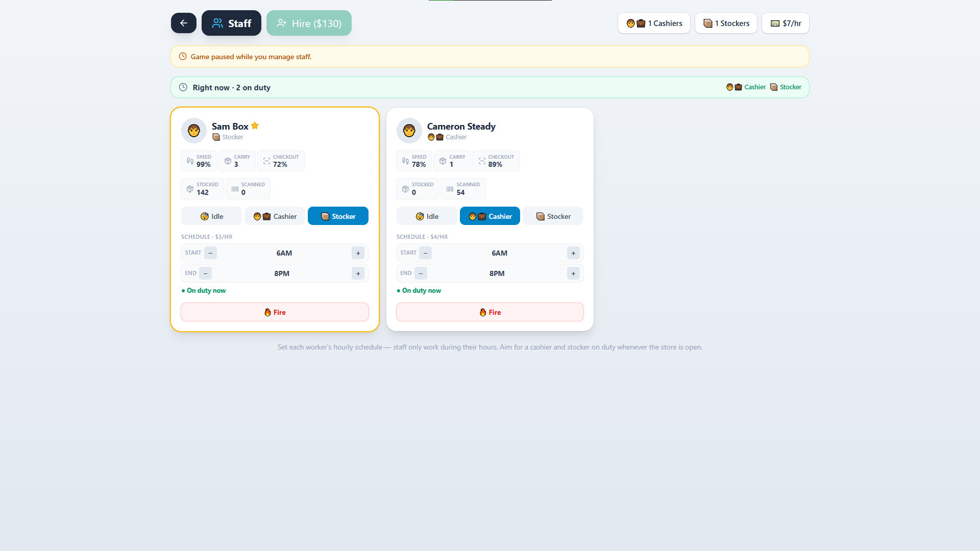The image size is (980, 551).
Task: Increase Sam Box's end time
Action: (x=358, y=273)
